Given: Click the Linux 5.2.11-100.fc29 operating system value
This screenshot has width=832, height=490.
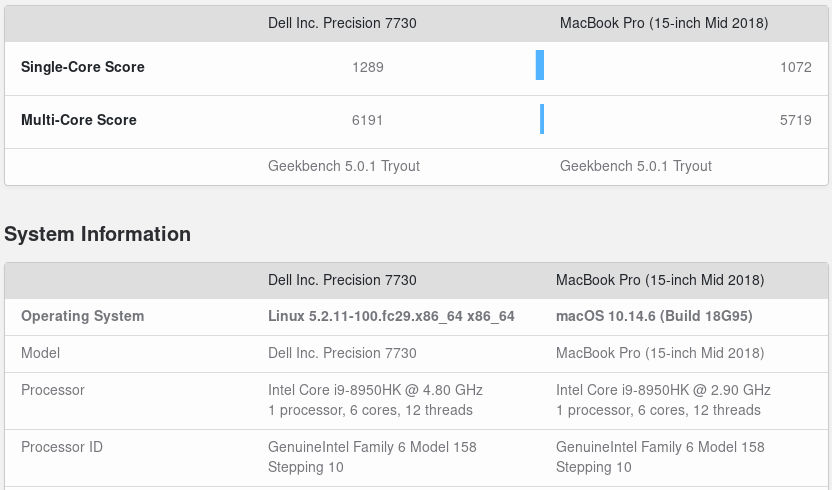Looking at the screenshot, I should tap(391, 316).
